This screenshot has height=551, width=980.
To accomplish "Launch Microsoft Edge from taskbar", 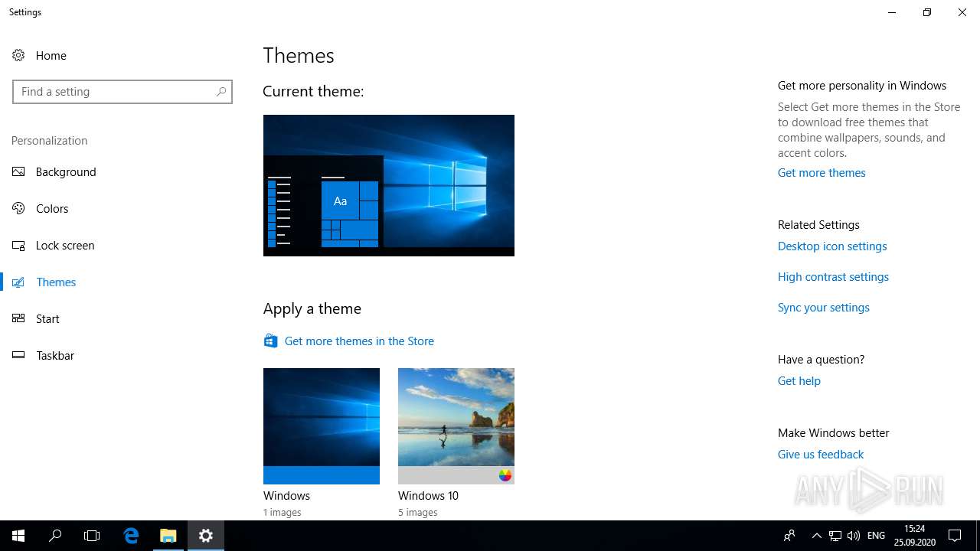I will coord(131,536).
